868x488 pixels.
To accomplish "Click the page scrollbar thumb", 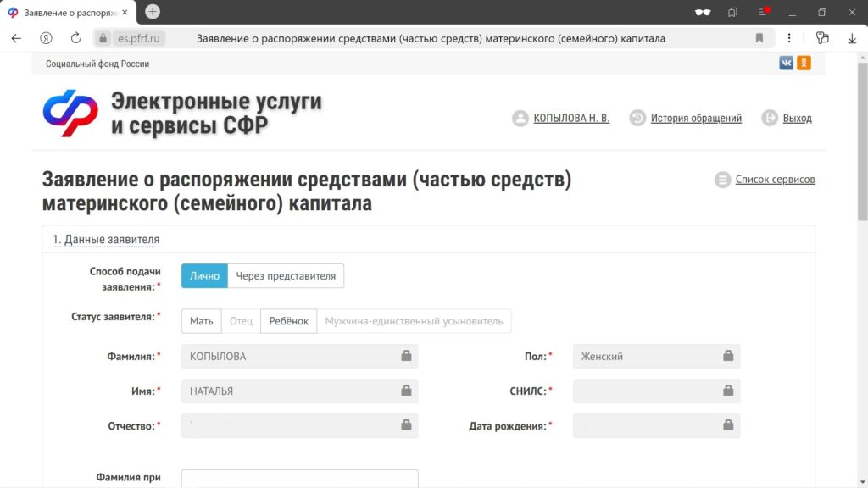I will click(x=862, y=141).
